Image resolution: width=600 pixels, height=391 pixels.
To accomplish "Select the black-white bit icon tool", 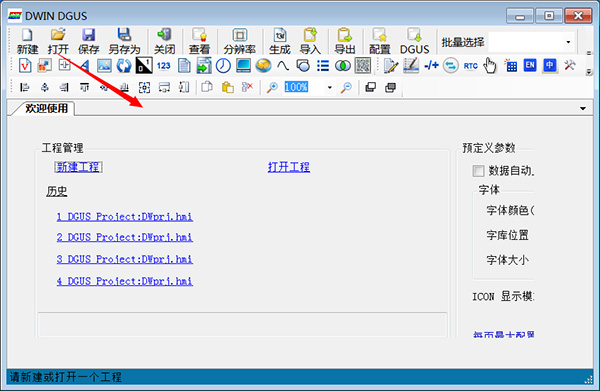I will (144, 66).
